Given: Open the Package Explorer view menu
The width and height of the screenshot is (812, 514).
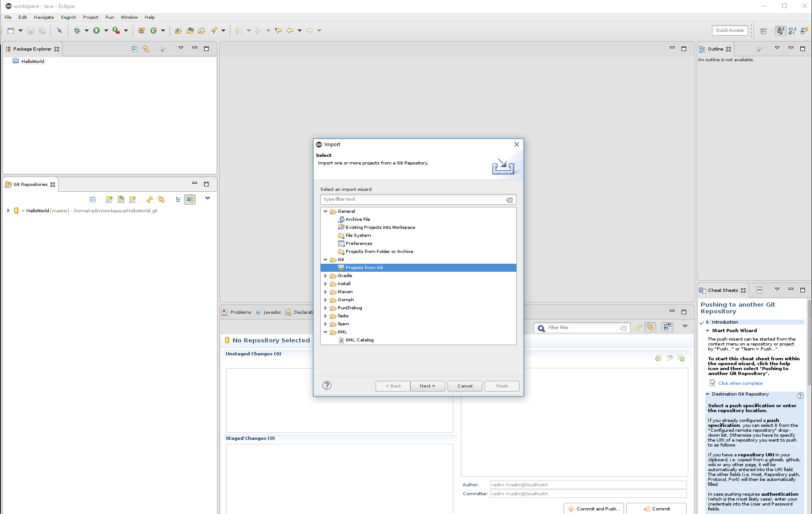Looking at the screenshot, I should [181, 48].
